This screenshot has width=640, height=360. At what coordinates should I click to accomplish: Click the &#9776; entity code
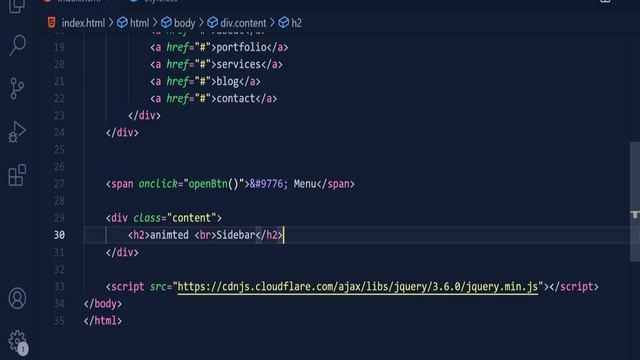tap(269, 184)
